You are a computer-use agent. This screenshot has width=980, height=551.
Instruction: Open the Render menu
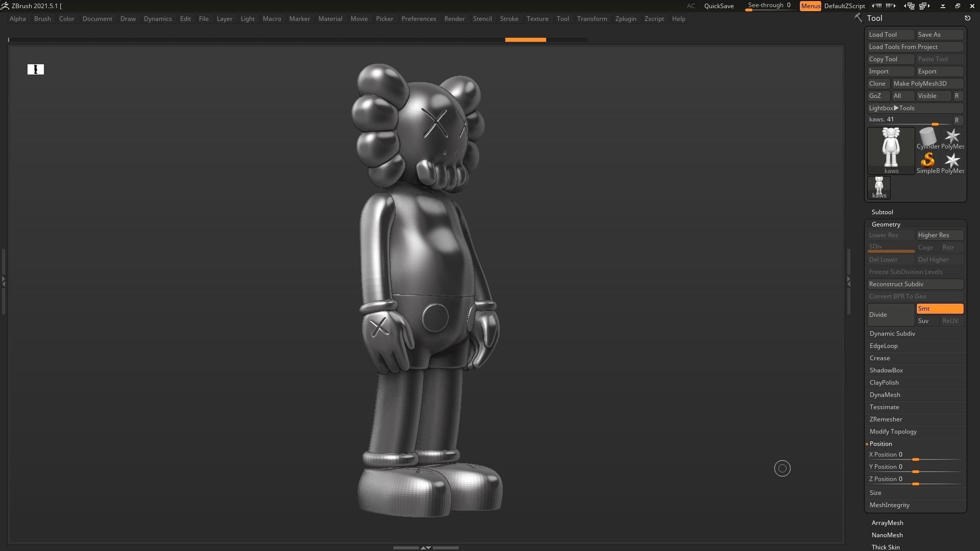[x=454, y=19]
